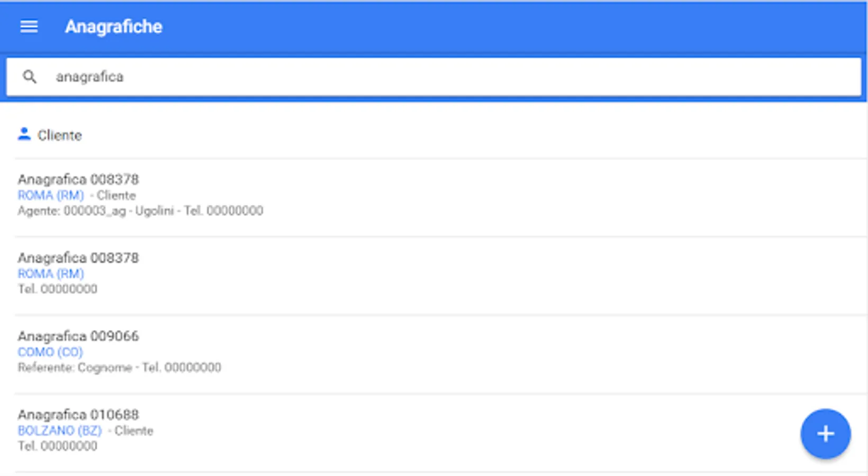Open the Anagrafica 010688 record
868x476 pixels.
pos(78,415)
